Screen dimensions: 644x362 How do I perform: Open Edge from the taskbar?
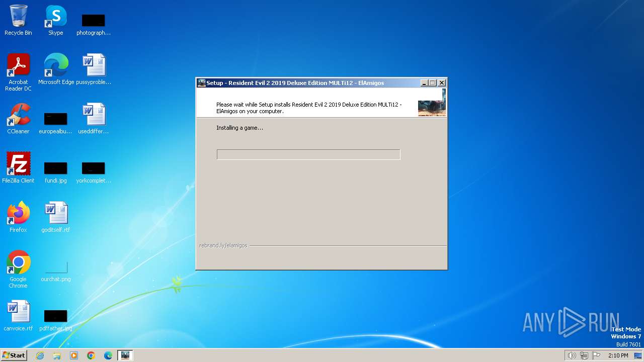108,355
